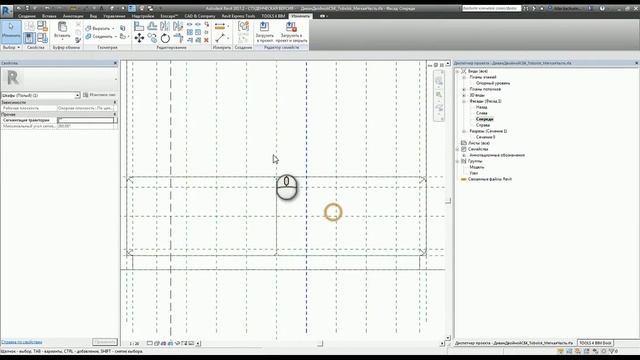Select the Назад elevation view
640x360 pixels.
(482, 107)
